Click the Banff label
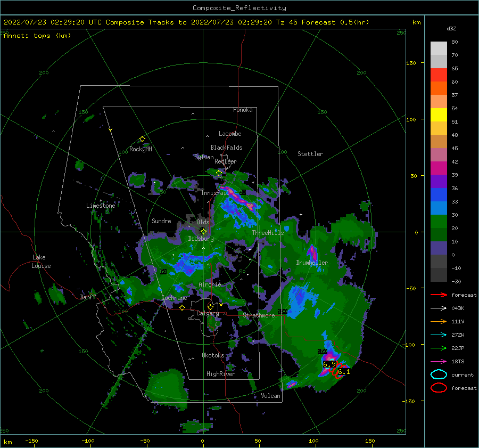479x448 pixels. pos(88,297)
